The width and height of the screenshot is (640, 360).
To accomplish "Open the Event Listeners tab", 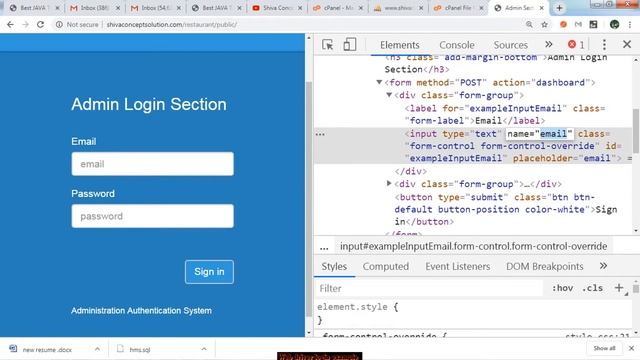I will point(458,267).
